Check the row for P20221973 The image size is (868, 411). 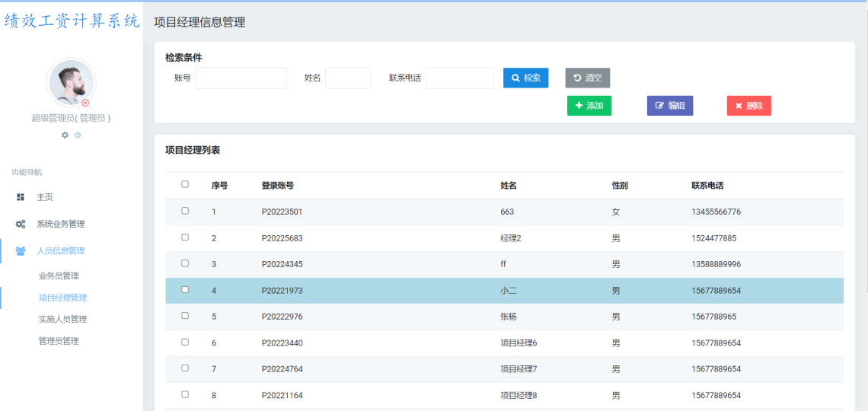pos(185,290)
